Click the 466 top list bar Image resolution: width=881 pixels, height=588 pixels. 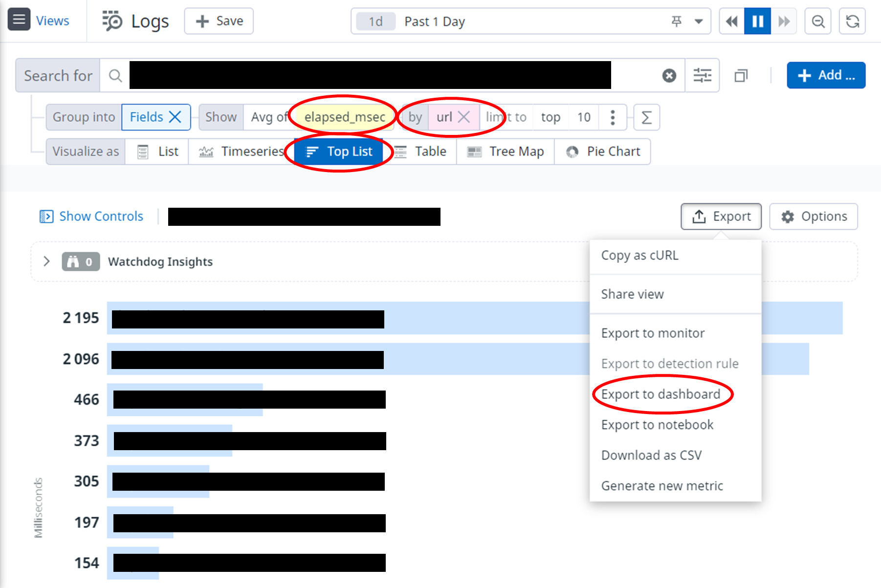(x=185, y=400)
